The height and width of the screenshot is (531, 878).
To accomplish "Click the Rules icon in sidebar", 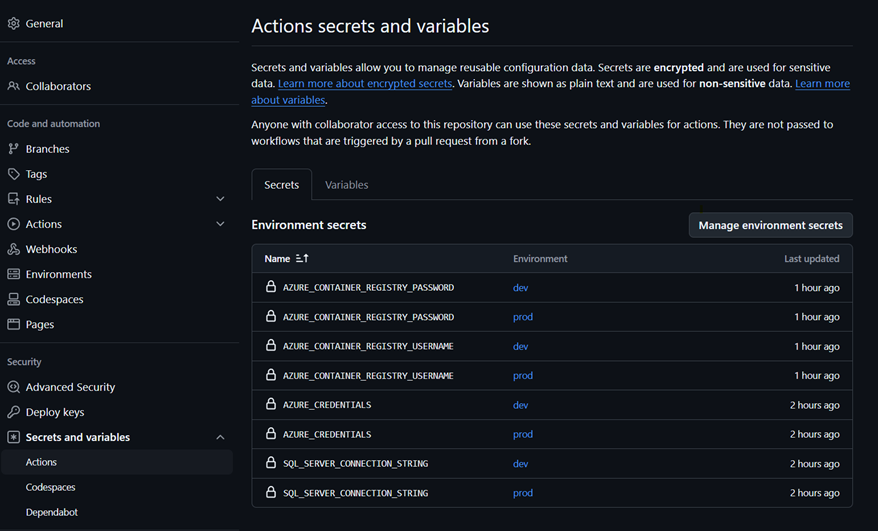I will tap(13, 199).
